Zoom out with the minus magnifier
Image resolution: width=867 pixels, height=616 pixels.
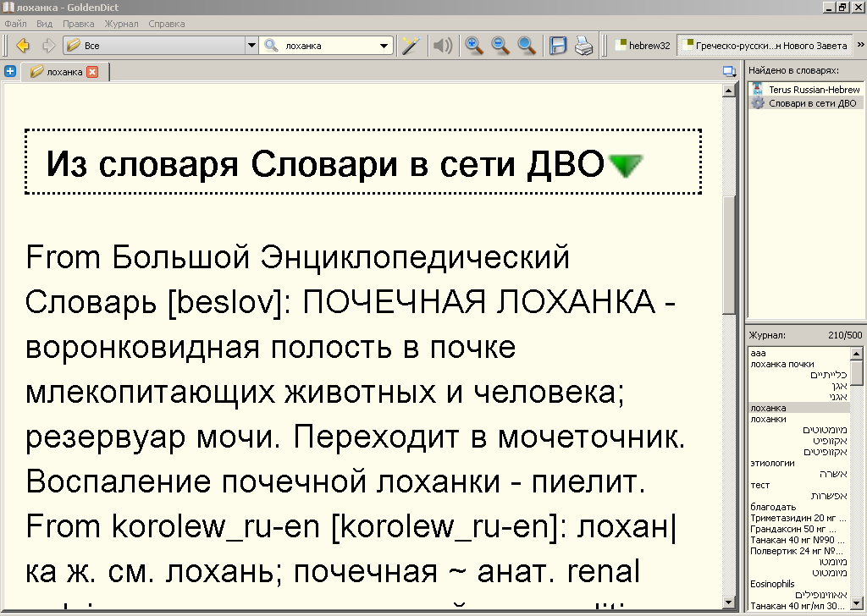point(500,46)
